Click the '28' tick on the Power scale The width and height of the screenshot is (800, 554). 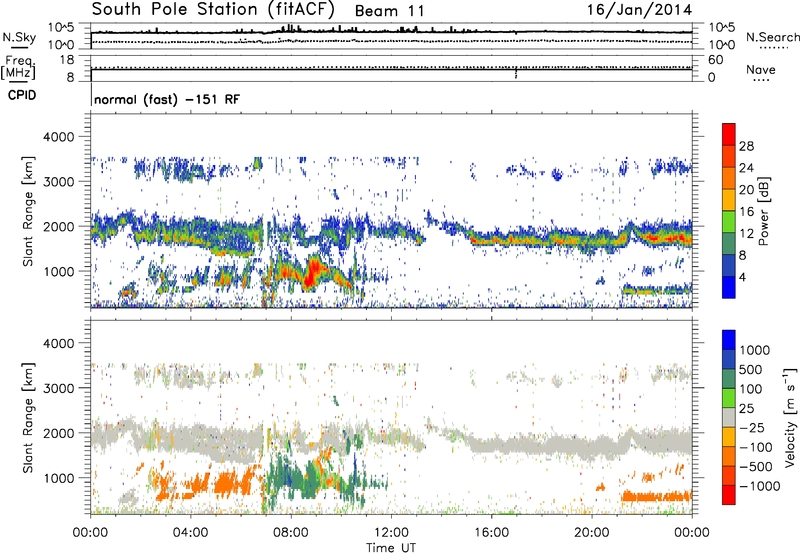[746, 146]
